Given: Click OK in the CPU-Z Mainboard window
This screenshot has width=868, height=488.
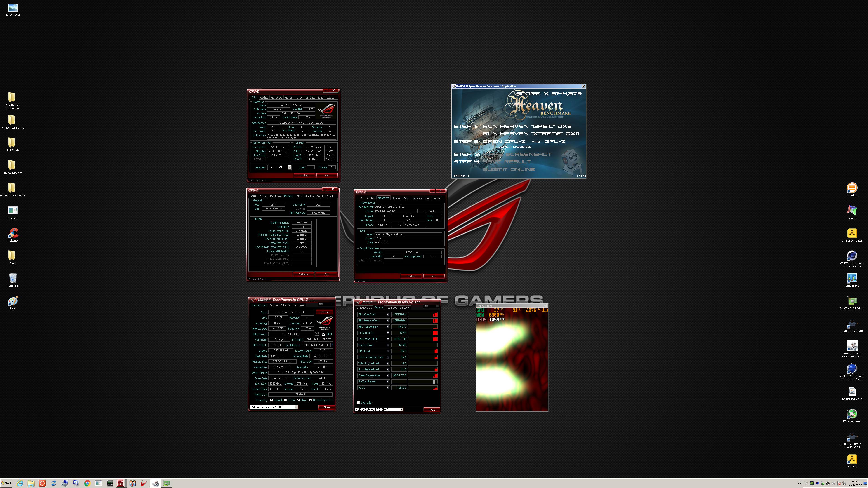Looking at the screenshot, I should click(x=434, y=276).
